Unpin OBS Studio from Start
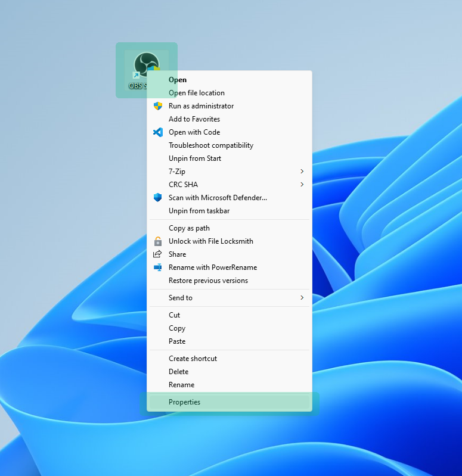 tap(195, 158)
